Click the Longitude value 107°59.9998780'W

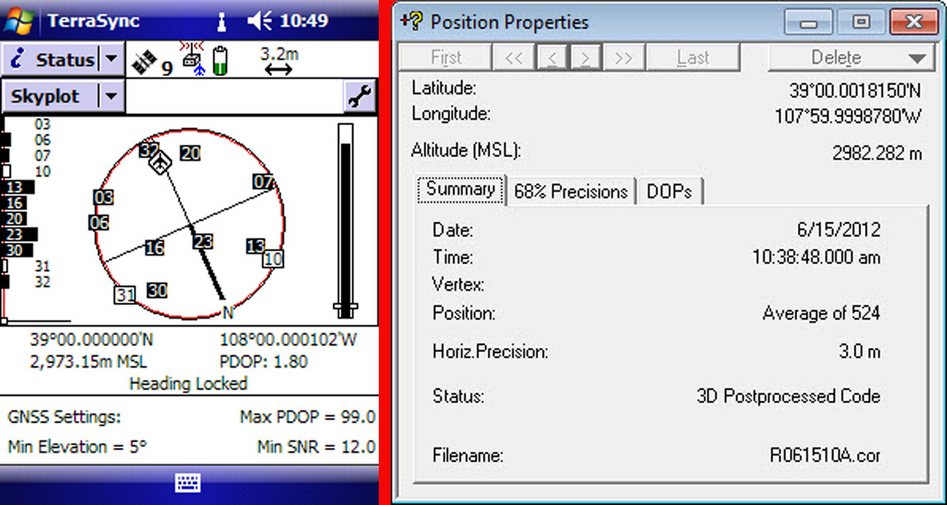point(848,117)
